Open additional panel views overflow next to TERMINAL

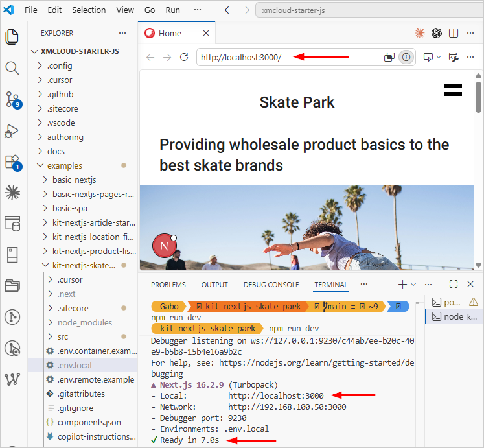[364, 284]
